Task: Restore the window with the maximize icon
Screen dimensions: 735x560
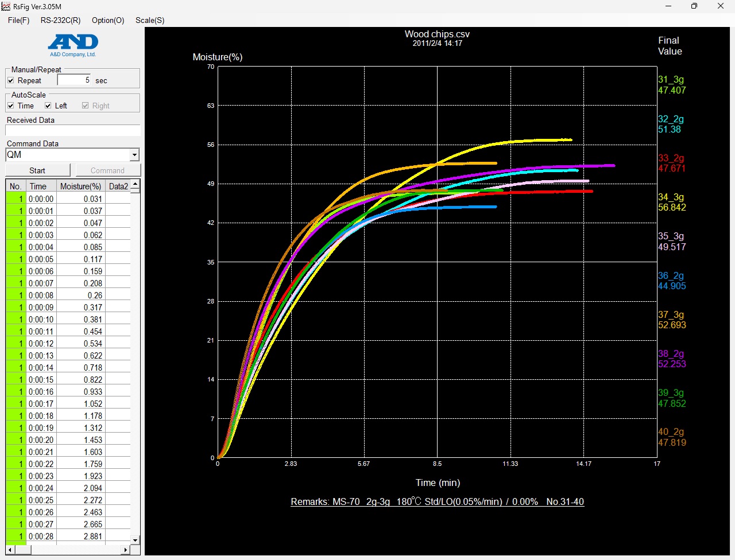Action: click(x=694, y=6)
